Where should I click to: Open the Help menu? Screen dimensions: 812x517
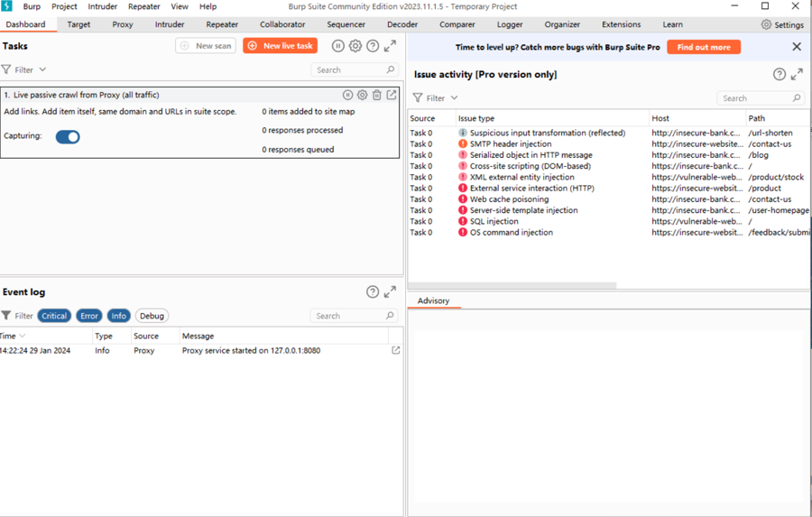pos(208,6)
